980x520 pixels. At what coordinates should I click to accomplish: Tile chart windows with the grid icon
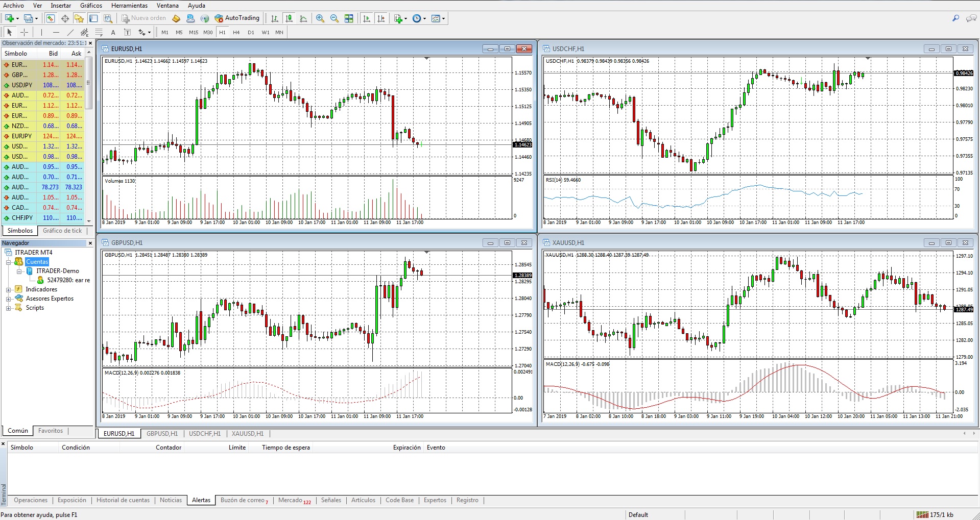349,18
